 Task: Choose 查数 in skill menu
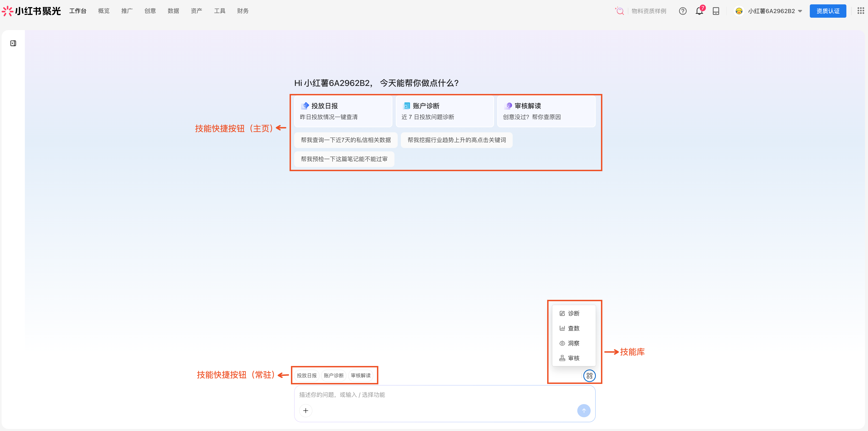pos(574,328)
